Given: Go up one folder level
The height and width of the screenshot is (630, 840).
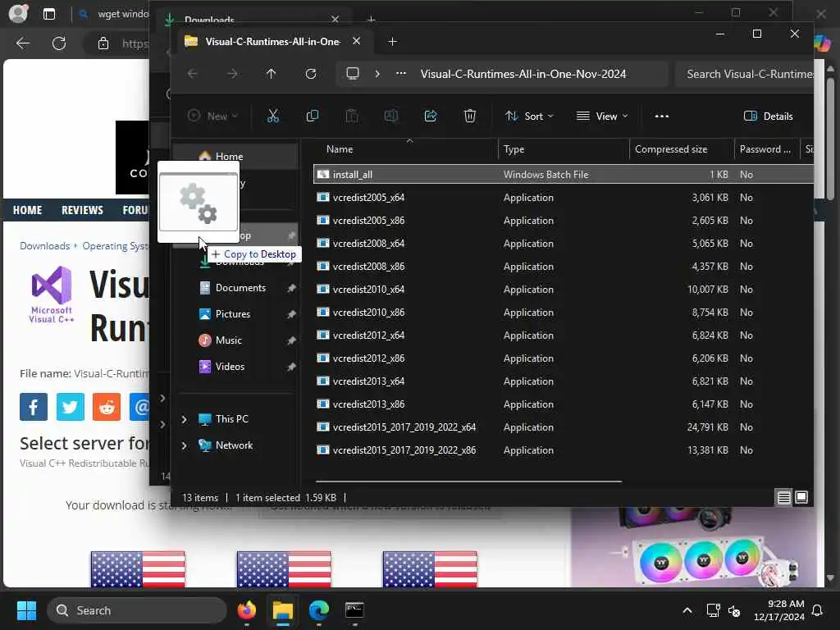Looking at the screenshot, I should tap(271, 74).
